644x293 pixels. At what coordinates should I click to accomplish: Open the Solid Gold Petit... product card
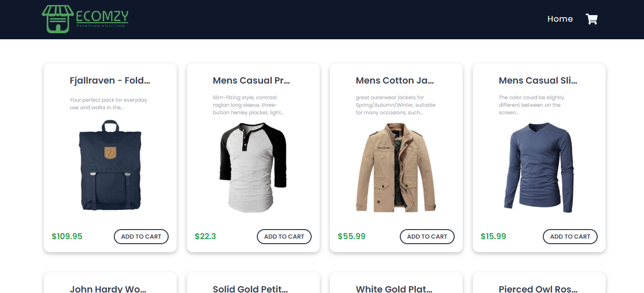253,283
